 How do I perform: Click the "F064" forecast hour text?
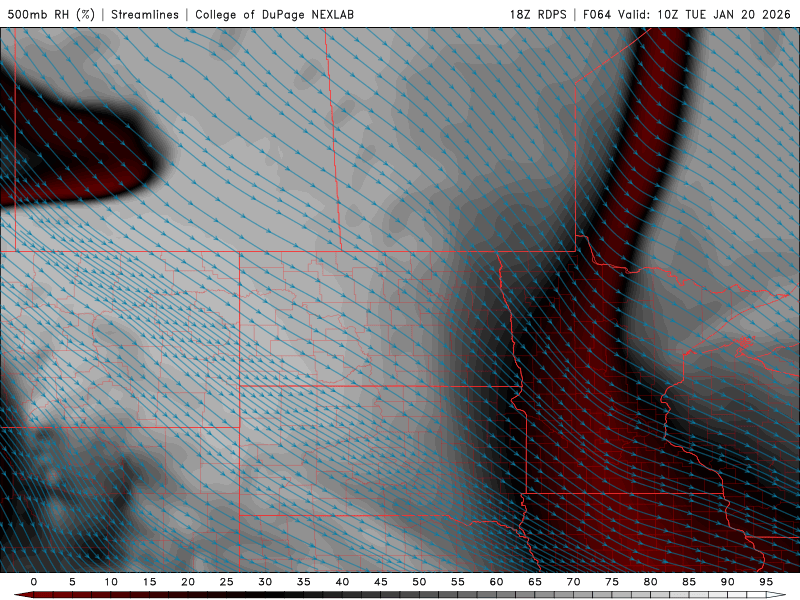click(x=596, y=14)
